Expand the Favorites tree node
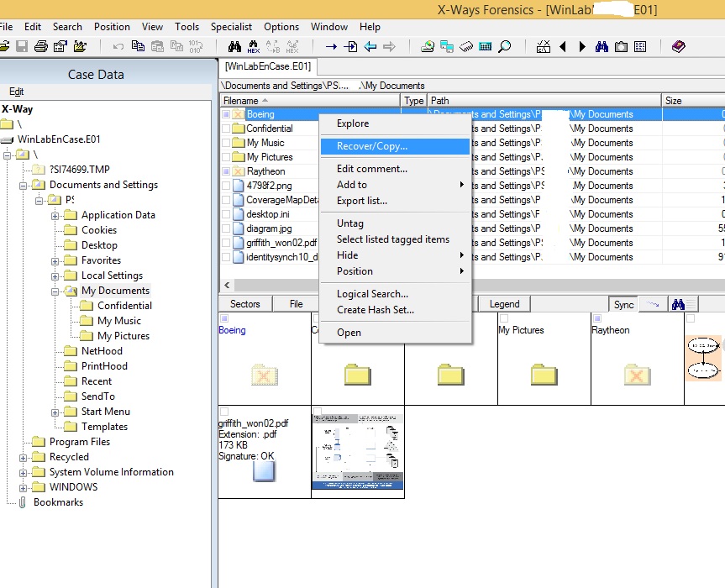 pyautogui.click(x=54, y=260)
